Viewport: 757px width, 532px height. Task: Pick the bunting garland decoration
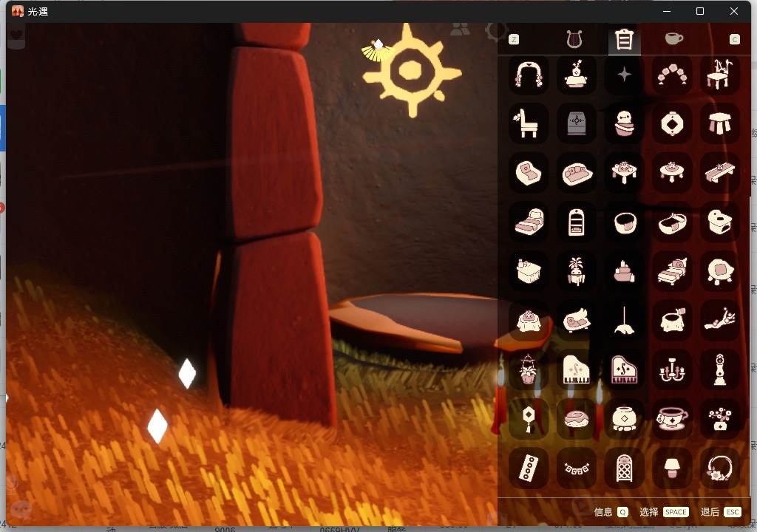577,468
